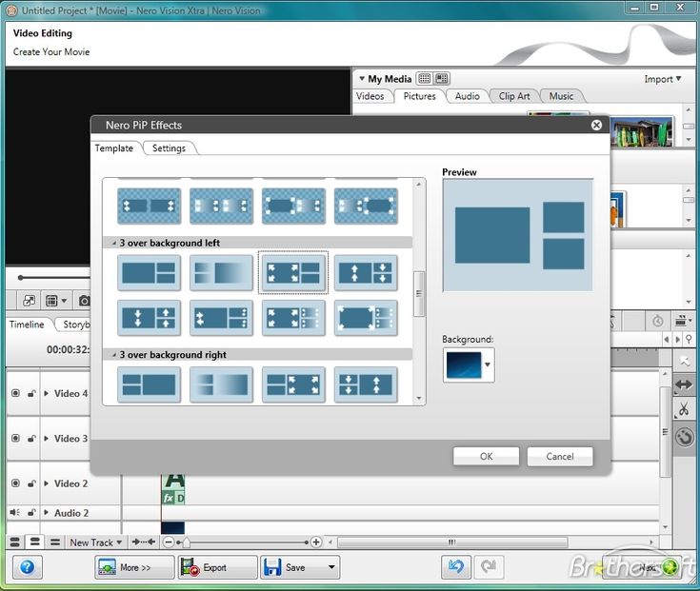
Task: Click the timeline horizontal scrollbar
Action: pos(452,542)
